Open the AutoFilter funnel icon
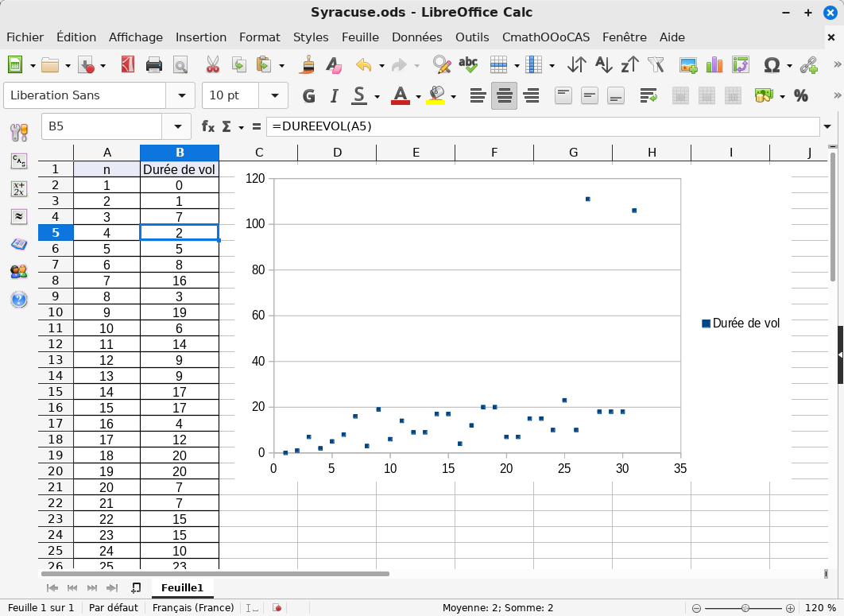This screenshot has height=616, width=844. coord(656,65)
